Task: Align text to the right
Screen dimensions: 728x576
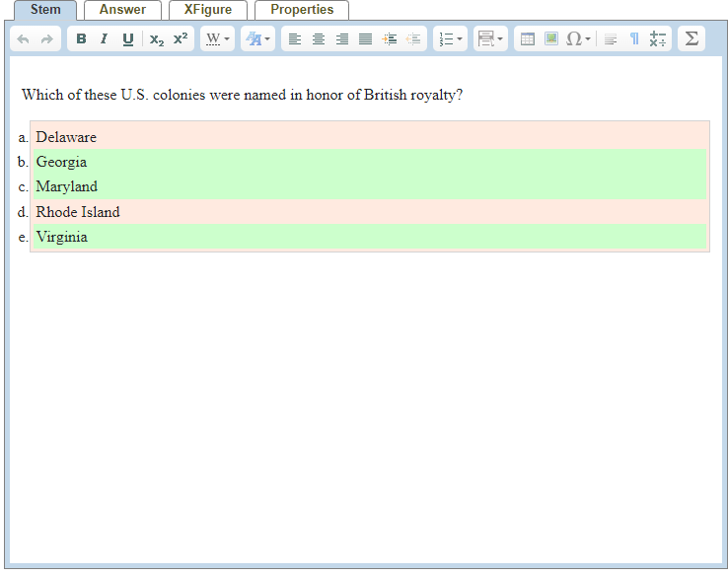Action: [x=342, y=39]
